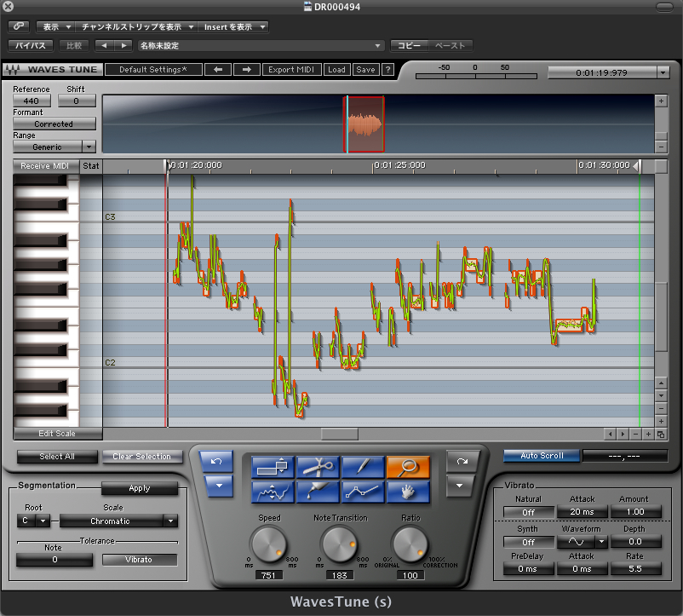Toggle Receive MIDI button

(45, 166)
